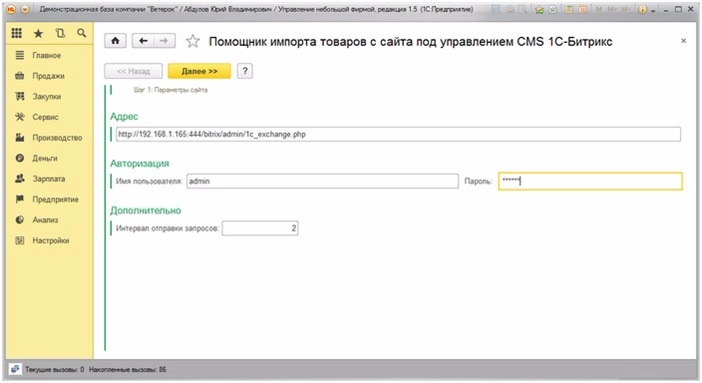Expand the arrow next to info icon
Viewport: 702px width, 383px height.
[653, 10]
